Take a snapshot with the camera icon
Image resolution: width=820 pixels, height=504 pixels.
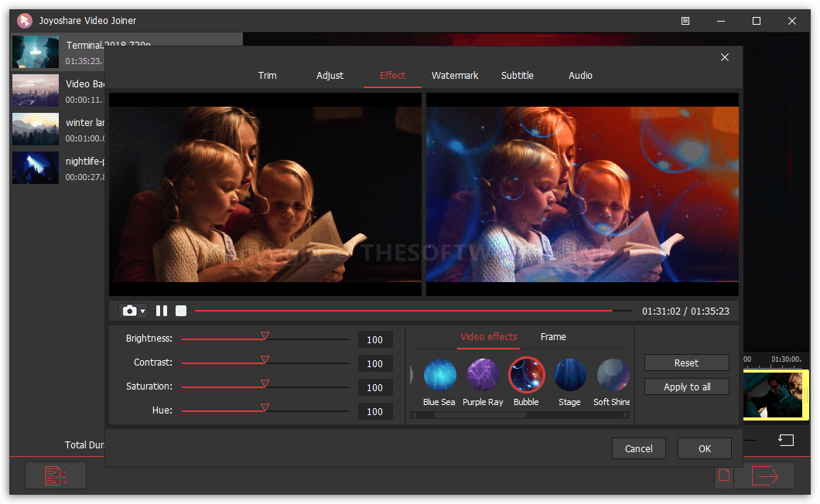coord(128,310)
